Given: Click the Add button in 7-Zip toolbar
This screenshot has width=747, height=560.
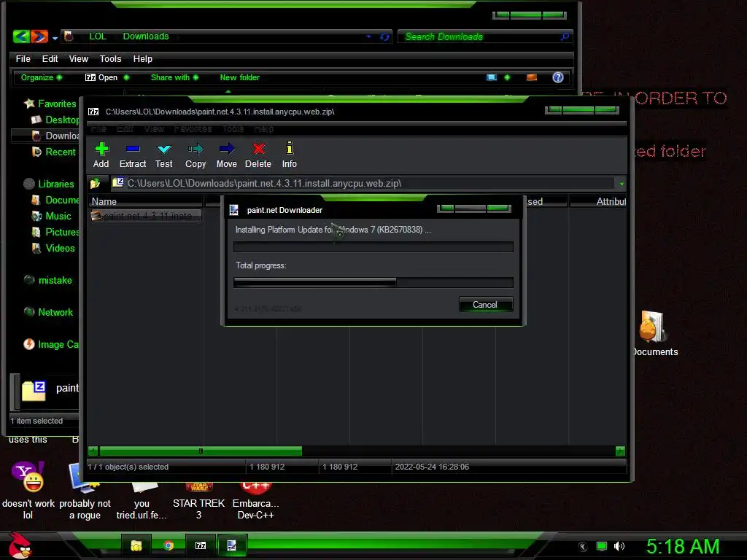Looking at the screenshot, I should [x=101, y=155].
